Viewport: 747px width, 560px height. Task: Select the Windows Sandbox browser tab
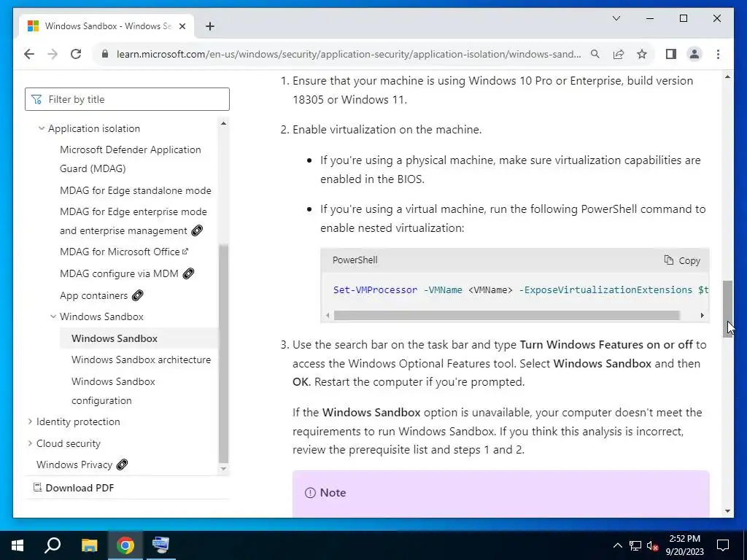107,26
